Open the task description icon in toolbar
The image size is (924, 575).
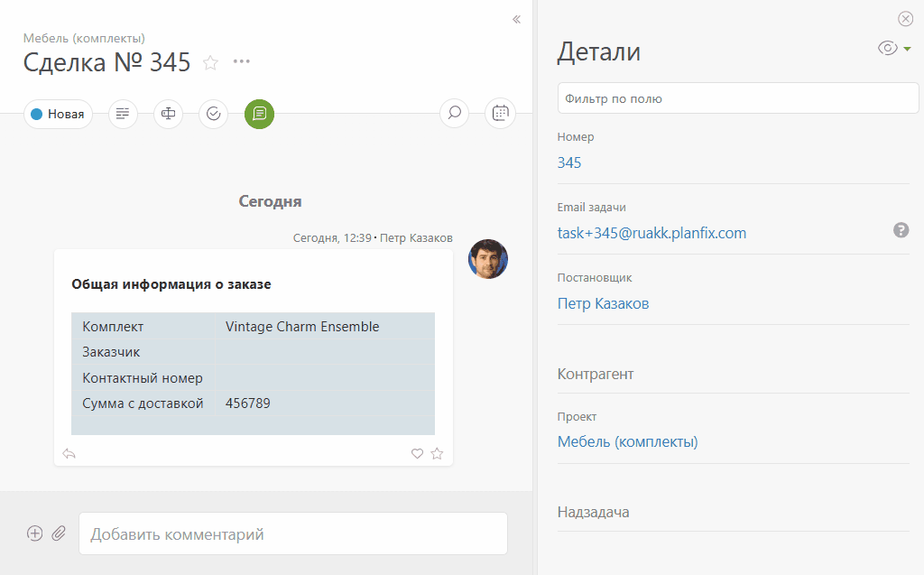[123, 114]
